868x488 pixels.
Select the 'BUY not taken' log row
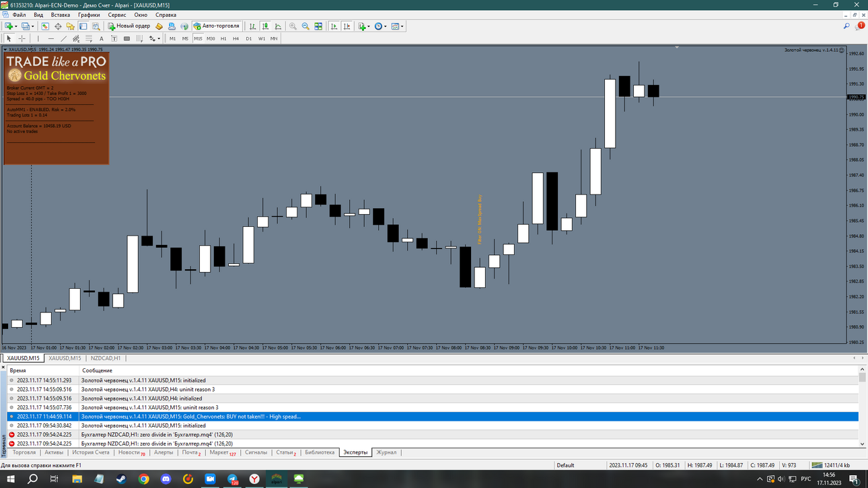coord(433,417)
